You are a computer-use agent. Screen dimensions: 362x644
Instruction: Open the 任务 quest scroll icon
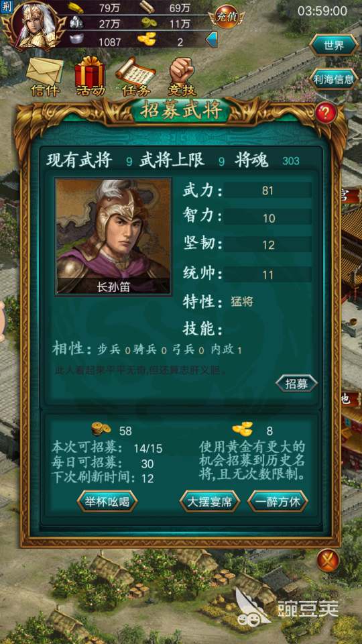click(x=135, y=76)
